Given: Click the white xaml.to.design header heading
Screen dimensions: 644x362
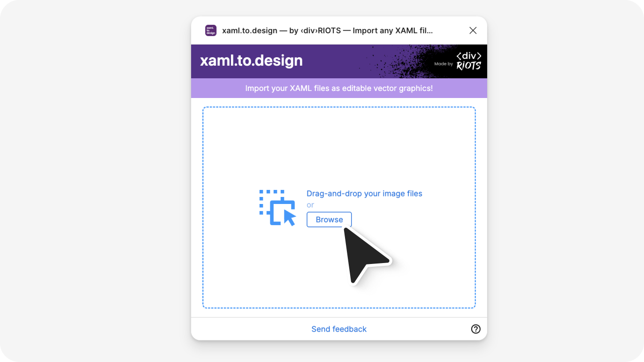Looking at the screenshot, I should pyautogui.click(x=251, y=61).
